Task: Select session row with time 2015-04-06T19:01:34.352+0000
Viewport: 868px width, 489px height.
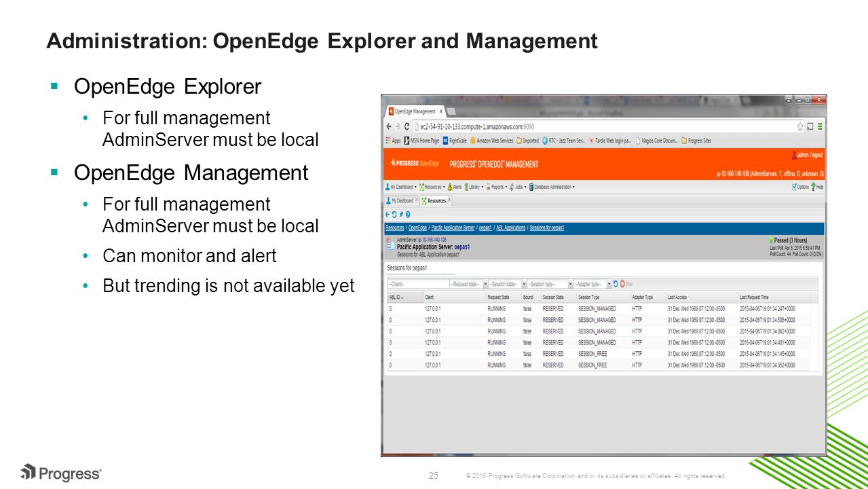Action: click(x=598, y=365)
